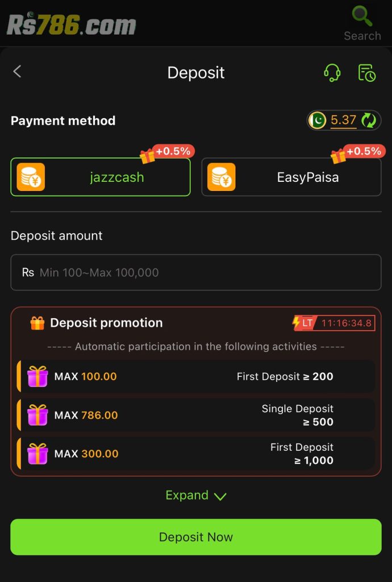Viewport: 392px width, 582px height.
Task: Expand the promotions list
Action: tap(187, 496)
